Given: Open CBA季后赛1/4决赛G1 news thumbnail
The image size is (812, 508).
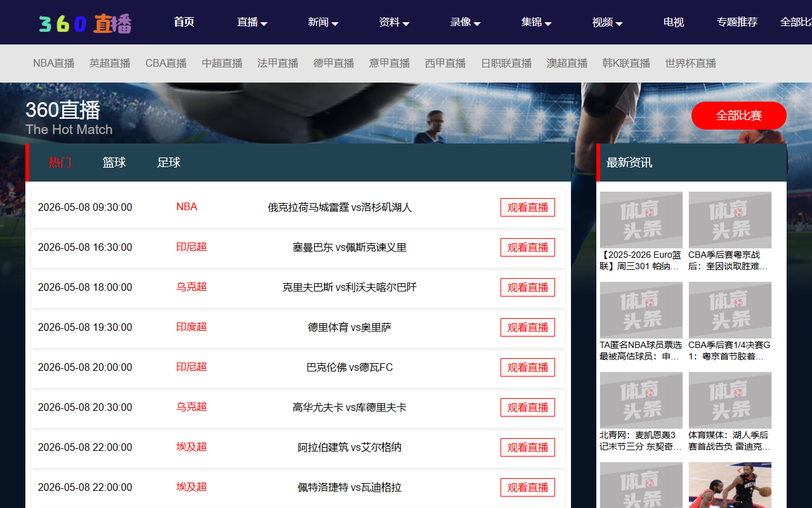Looking at the screenshot, I should (730, 310).
